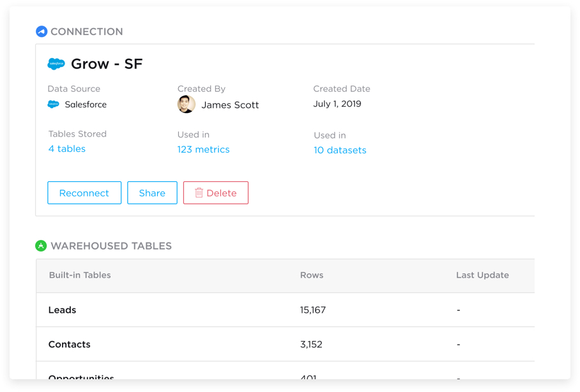Click the Grow - SF connection title
The width and height of the screenshot is (580, 392).
click(107, 64)
